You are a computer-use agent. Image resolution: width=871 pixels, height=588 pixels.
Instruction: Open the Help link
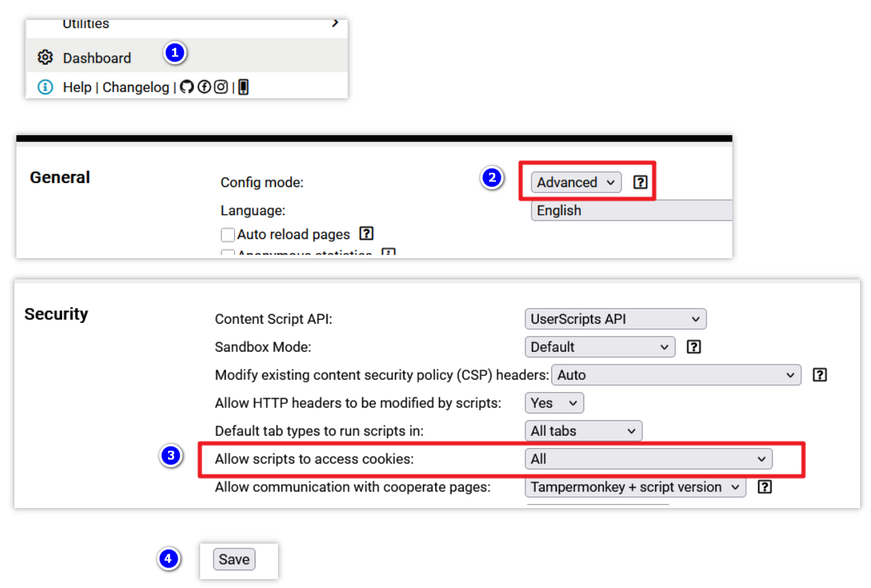[x=77, y=87]
